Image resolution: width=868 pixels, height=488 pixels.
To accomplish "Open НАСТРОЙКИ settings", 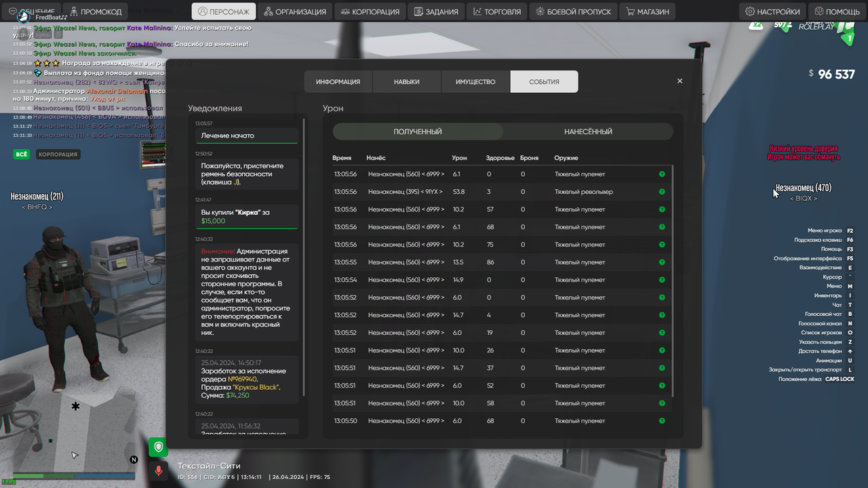I will click(772, 12).
